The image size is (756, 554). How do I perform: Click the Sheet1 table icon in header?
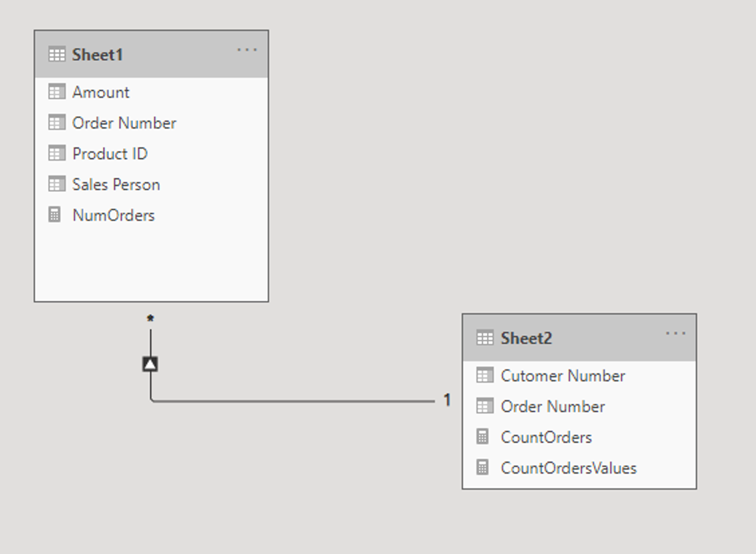tap(56, 54)
